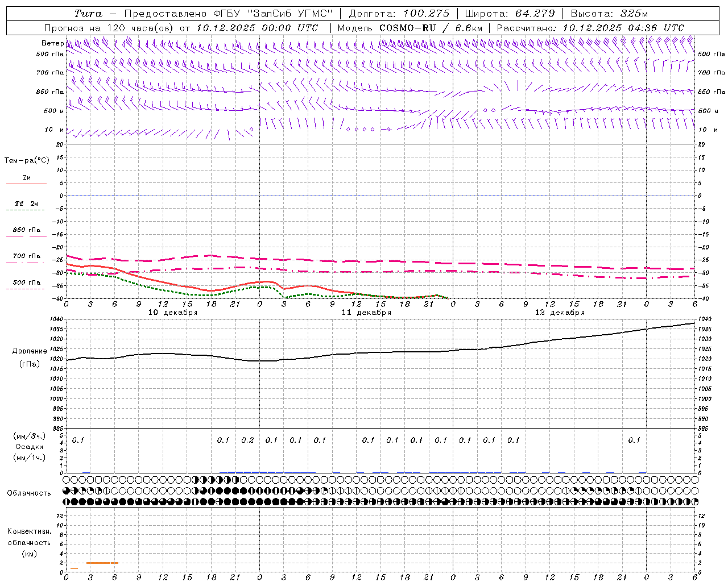Click the '(мм/3ч.)' precipitation unit label

click(x=30, y=436)
